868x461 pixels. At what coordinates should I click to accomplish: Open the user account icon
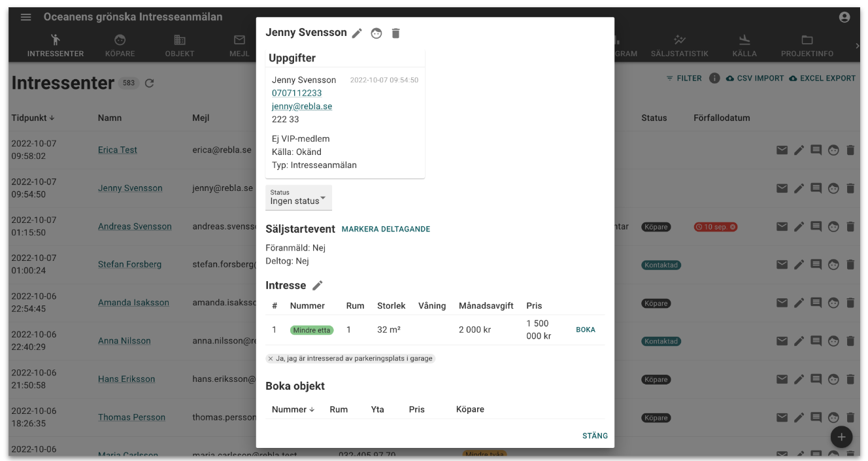point(844,18)
